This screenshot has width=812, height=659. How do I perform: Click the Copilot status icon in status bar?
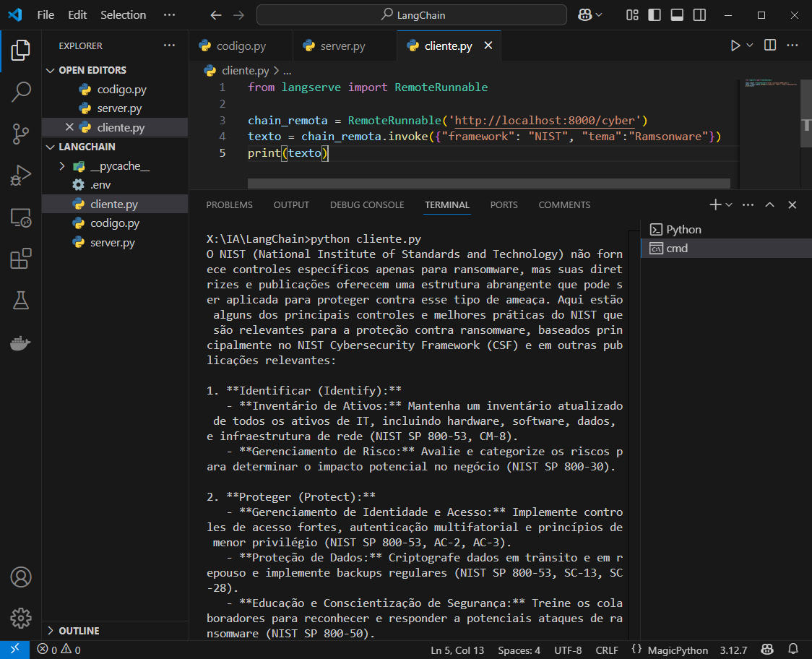tap(767, 650)
